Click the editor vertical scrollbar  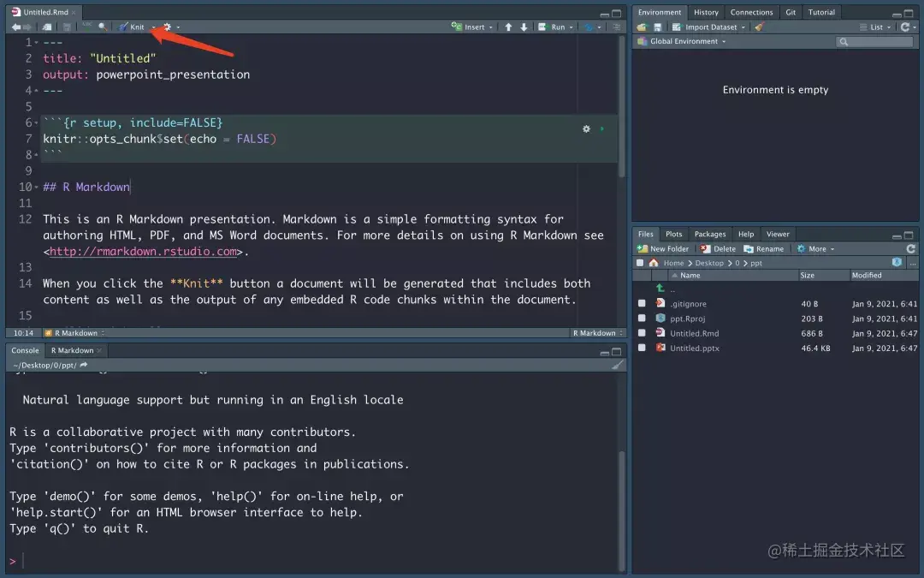click(x=621, y=107)
